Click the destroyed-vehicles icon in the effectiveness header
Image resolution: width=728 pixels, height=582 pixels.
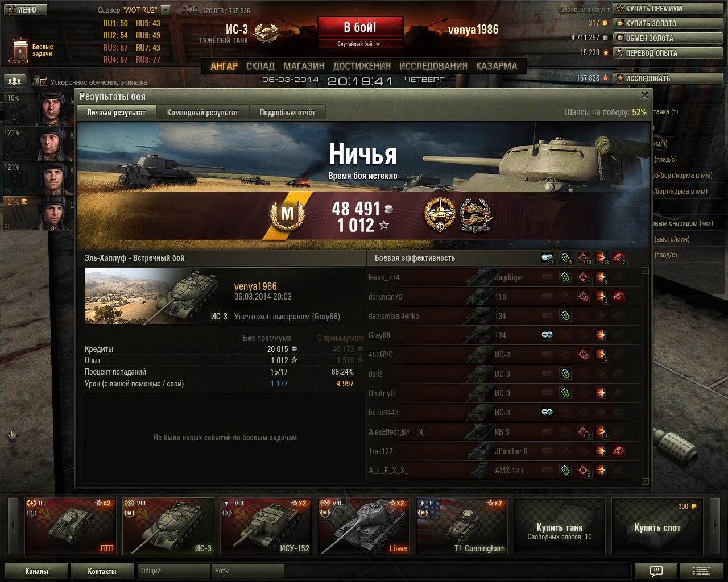619,258
